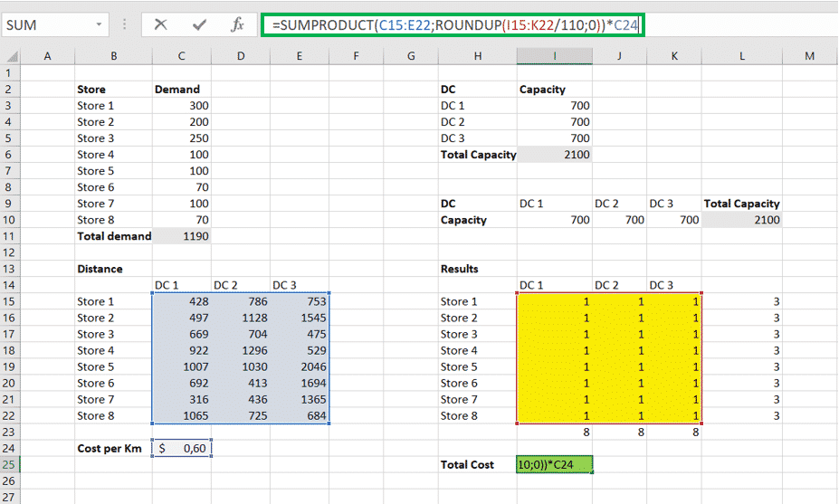
Task: Select the Store 8 DC 1 distance 1065
Action: click(x=182, y=415)
